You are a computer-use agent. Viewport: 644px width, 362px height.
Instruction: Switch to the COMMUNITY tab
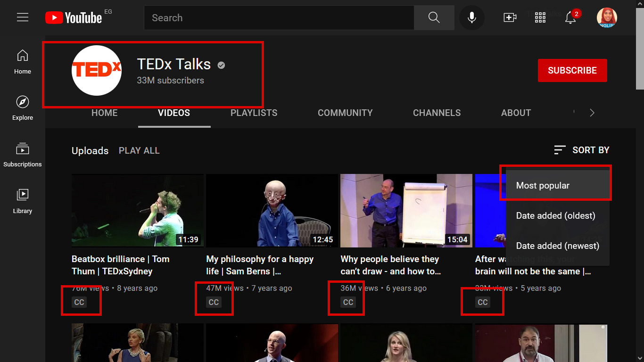click(x=345, y=113)
